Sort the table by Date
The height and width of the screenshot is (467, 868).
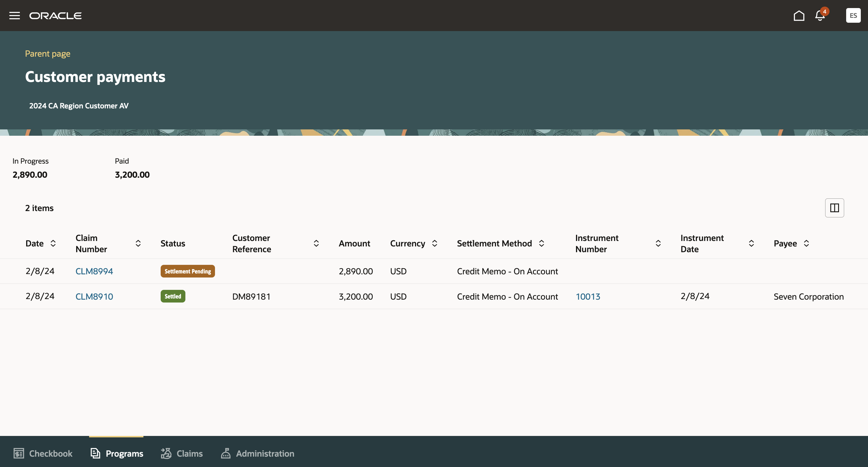(x=53, y=243)
